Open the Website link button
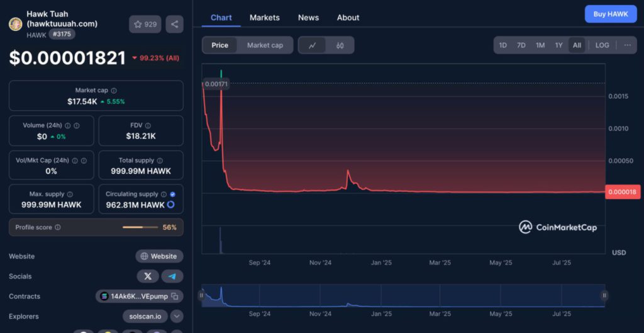This screenshot has height=333, width=644. click(x=159, y=256)
